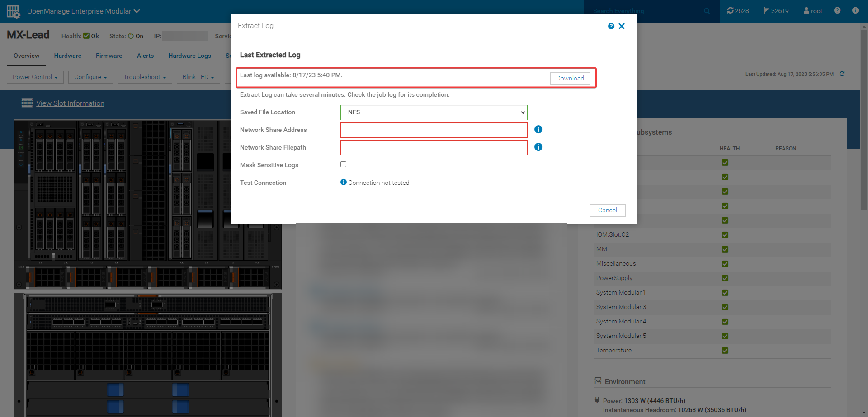Open the View Slot Information link
Screen dimensions: 868x417
pos(70,103)
